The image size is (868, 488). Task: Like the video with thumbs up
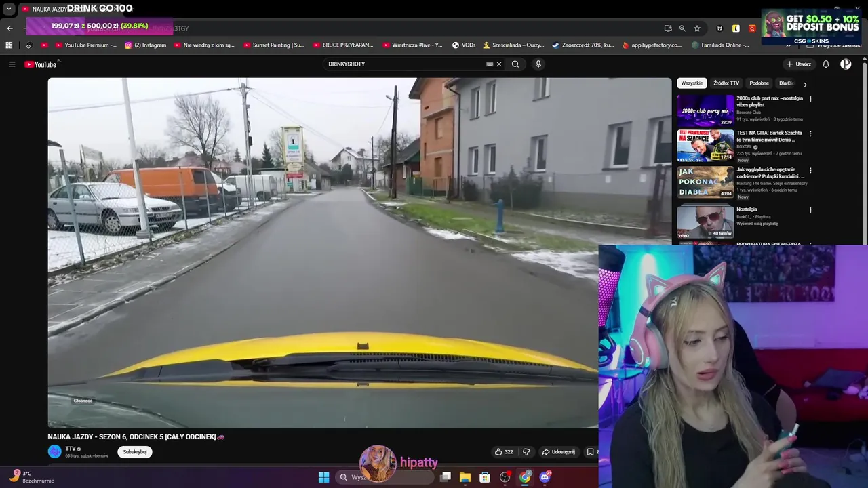click(x=504, y=452)
